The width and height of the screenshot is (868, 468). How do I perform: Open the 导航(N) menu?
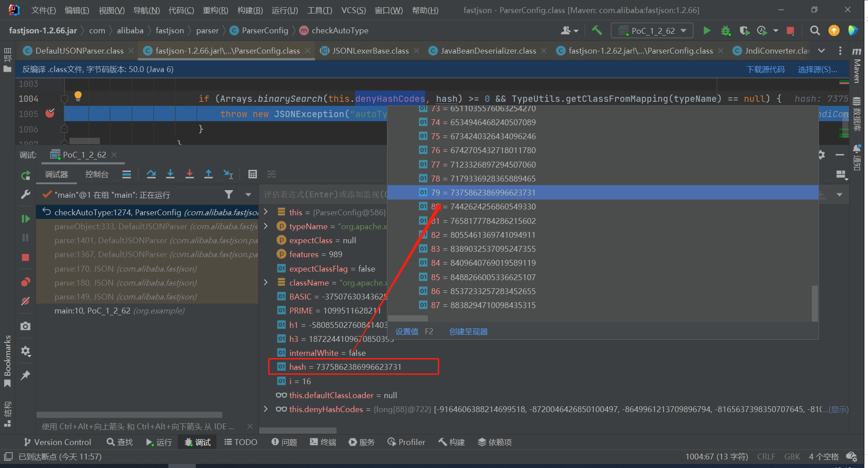(146, 10)
